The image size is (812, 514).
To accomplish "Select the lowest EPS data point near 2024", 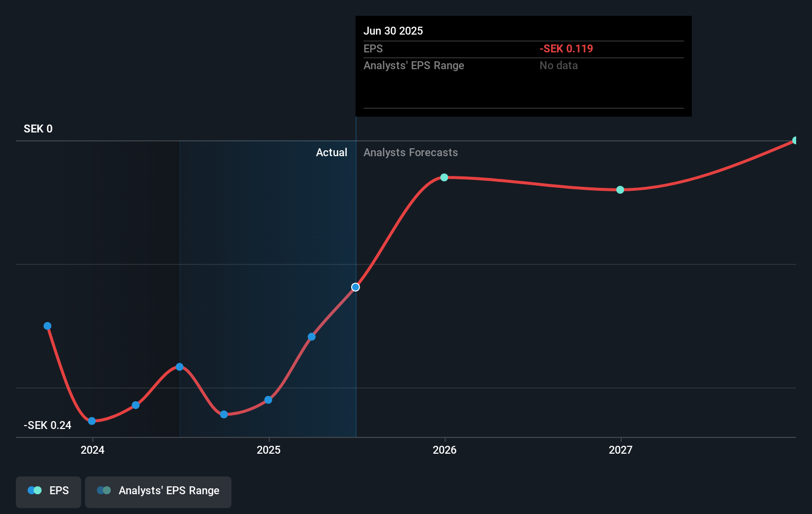I will (91, 421).
